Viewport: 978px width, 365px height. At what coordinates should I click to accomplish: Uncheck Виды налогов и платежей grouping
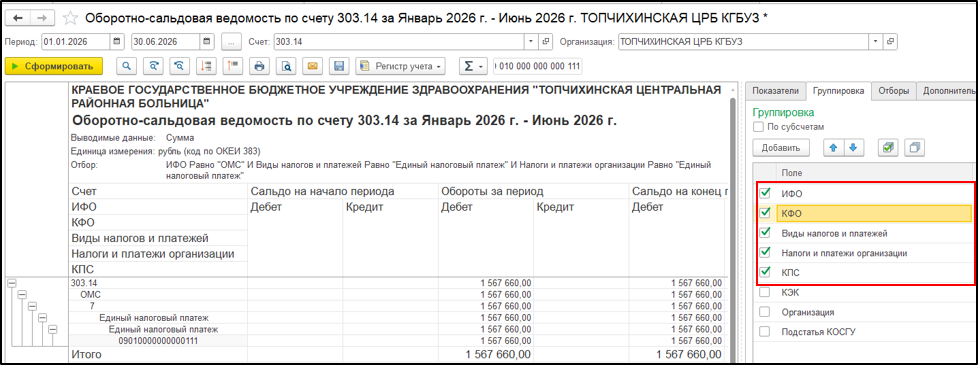tap(765, 233)
